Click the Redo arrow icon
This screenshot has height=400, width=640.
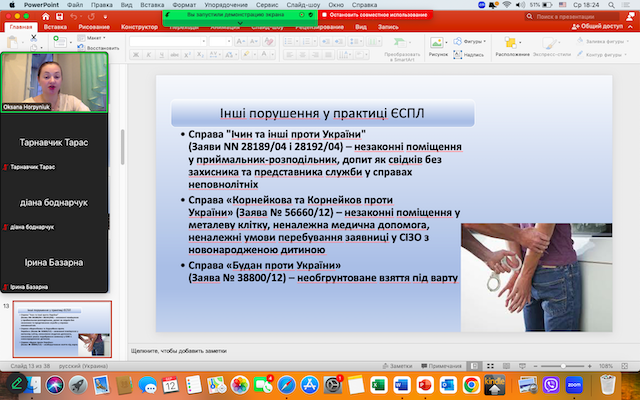pos(91,16)
